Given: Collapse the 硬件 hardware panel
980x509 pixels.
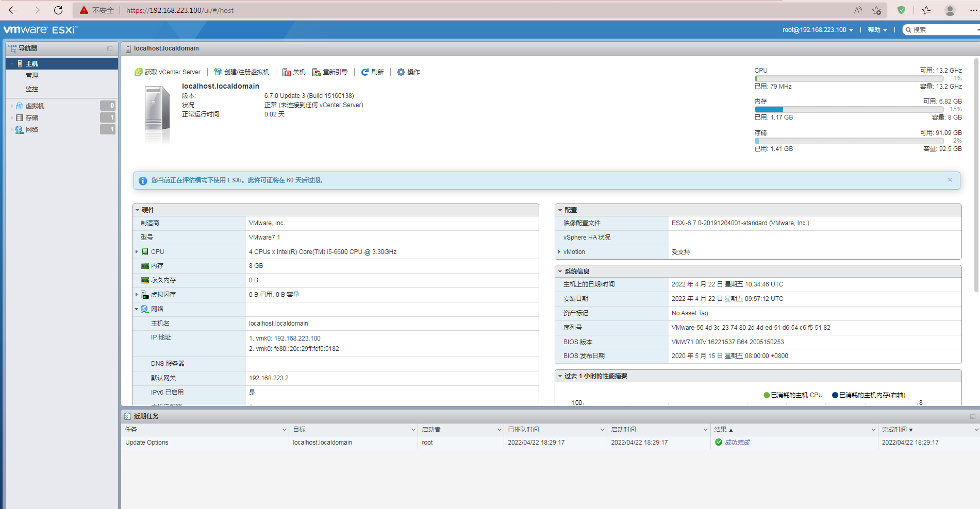Looking at the screenshot, I should 137,210.
